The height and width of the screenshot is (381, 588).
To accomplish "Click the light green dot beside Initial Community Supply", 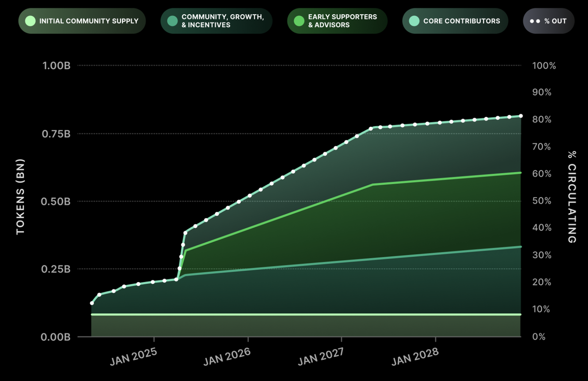I will click(30, 21).
